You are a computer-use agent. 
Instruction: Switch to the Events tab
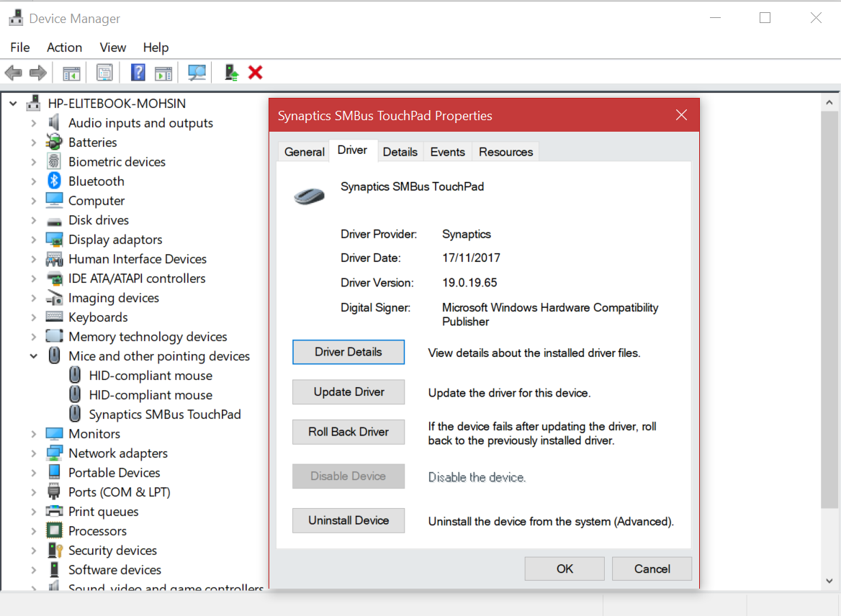(x=447, y=152)
